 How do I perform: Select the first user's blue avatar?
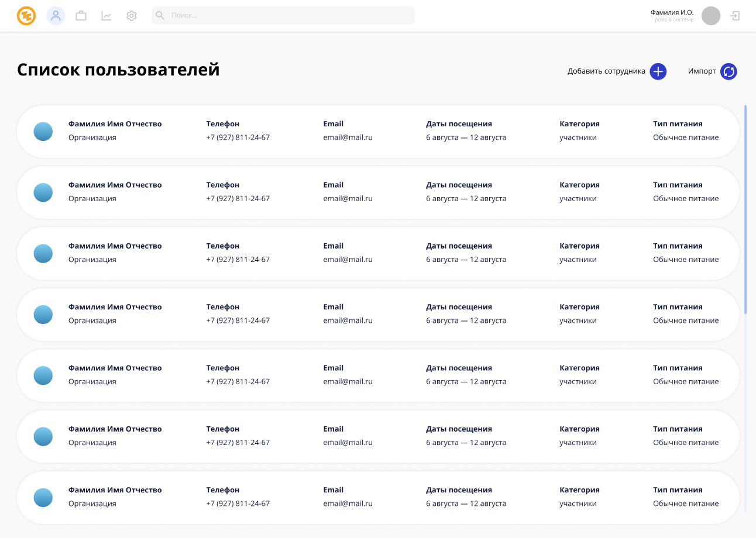click(43, 132)
